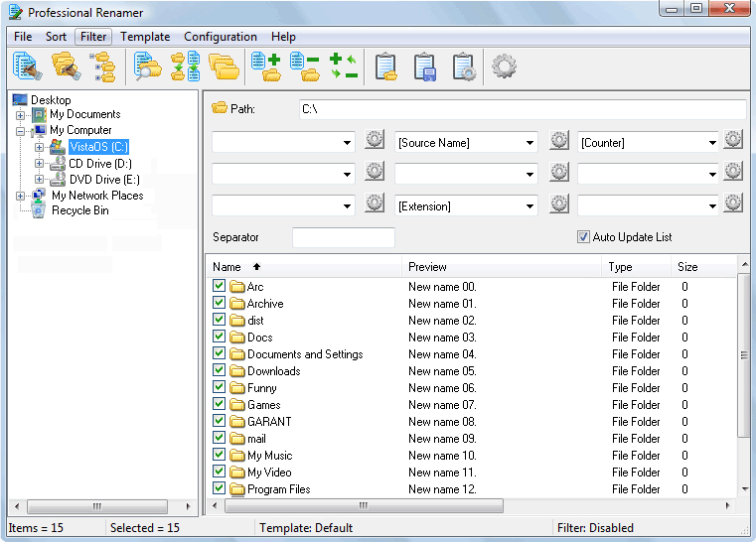Screen dimensions: 756x542
Task: Expand the My Network Places tree node
Action: click(20, 196)
